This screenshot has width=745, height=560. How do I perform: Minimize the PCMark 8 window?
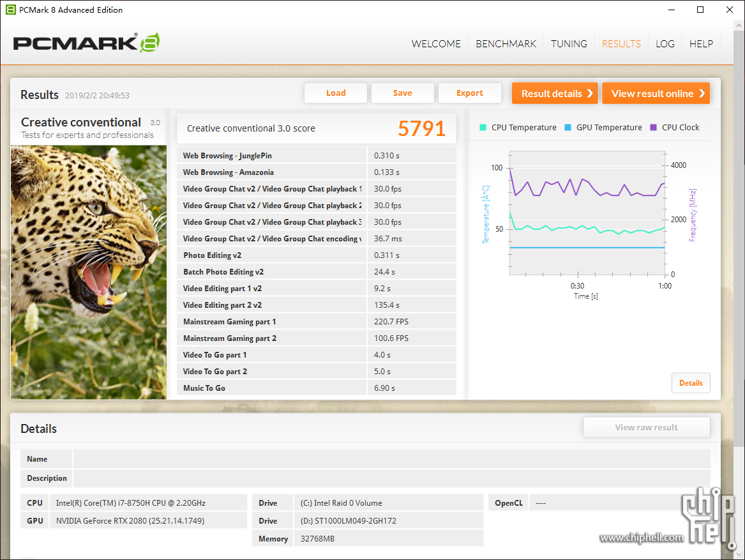tap(672, 10)
